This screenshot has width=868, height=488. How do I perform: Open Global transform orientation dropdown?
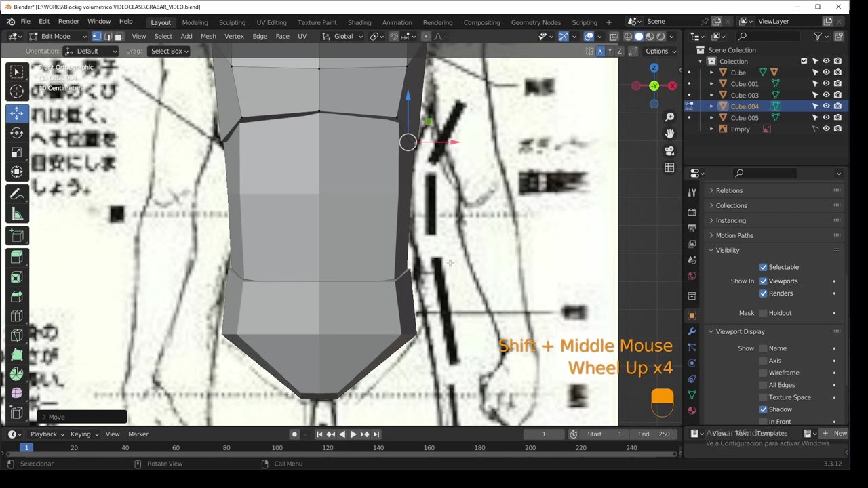(342, 37)
